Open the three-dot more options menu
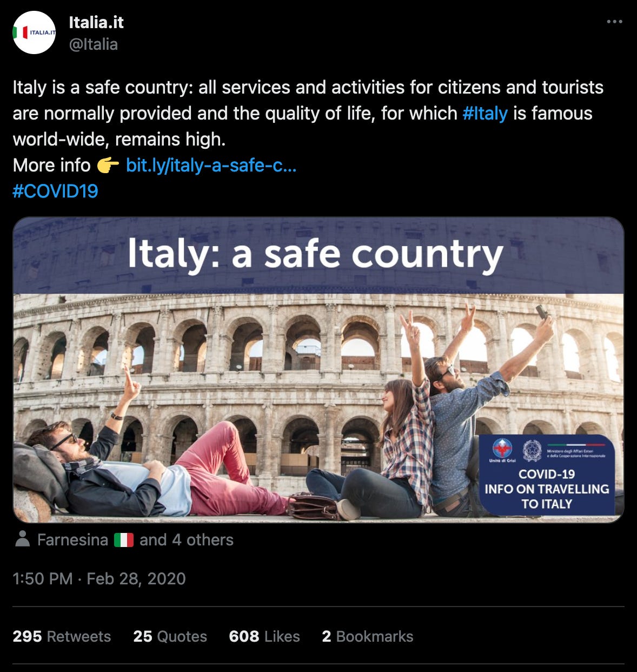Image resolution: width=637 pixels, height=672 pixels. (x=614, y=22)
